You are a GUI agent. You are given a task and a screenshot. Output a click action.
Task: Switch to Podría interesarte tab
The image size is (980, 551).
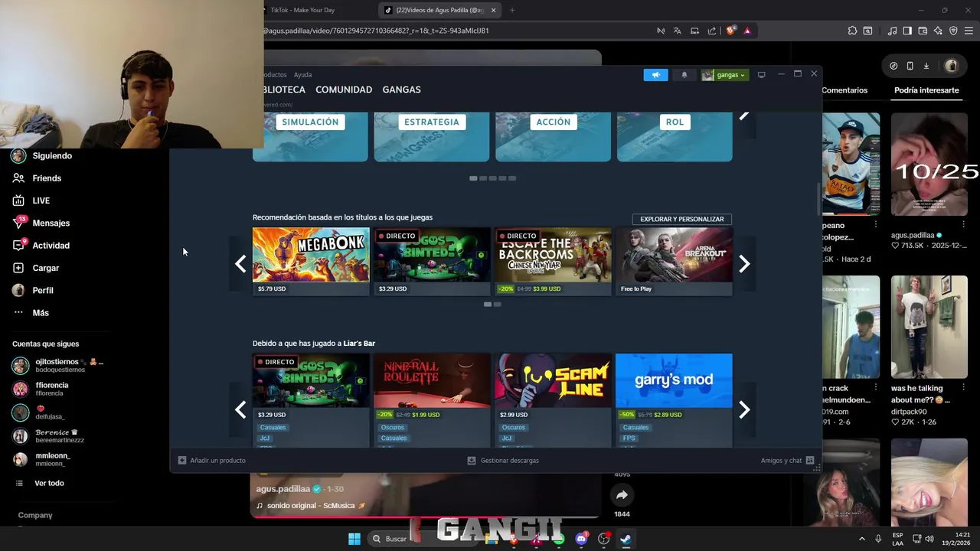pos(926,90)
